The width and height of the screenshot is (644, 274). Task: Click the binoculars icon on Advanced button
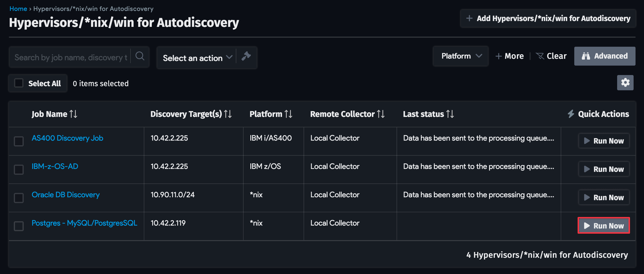coord(587,56)
